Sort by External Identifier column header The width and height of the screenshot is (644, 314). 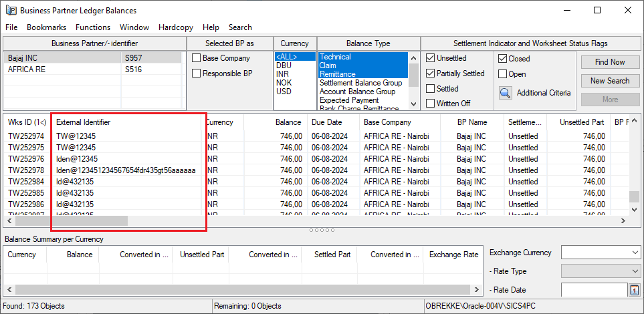click(x=84, y=122)
